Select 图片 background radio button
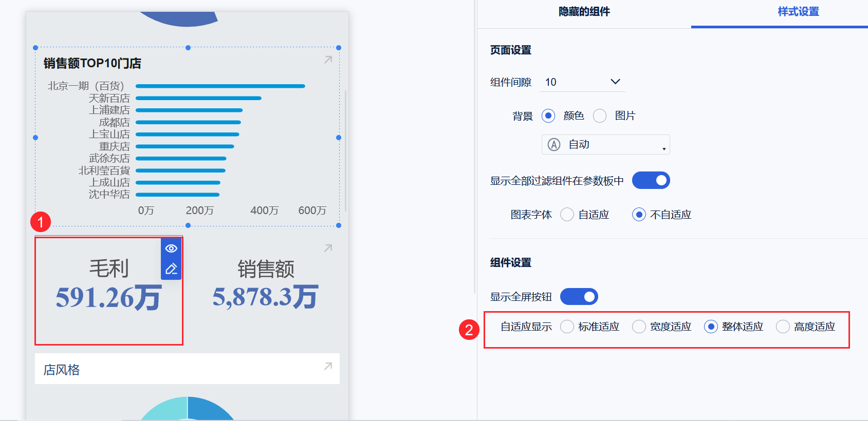Viewport: 868px width, 421px height. [x=600, y=116]
